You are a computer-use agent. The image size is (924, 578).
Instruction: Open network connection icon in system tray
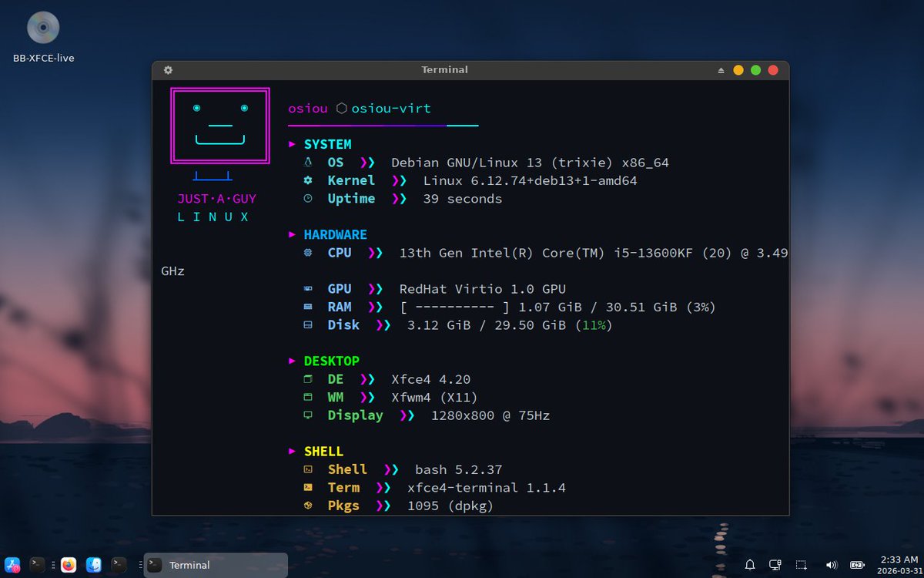click(775, 565)
